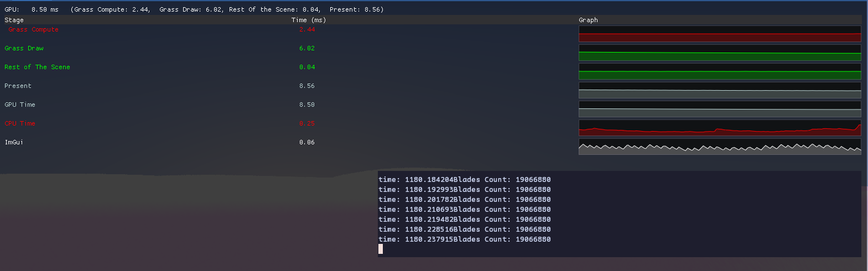Click console line with time 1180.192993
This screenshot has height=271, width=868.
pyautogui.click(x=465, y=190)
